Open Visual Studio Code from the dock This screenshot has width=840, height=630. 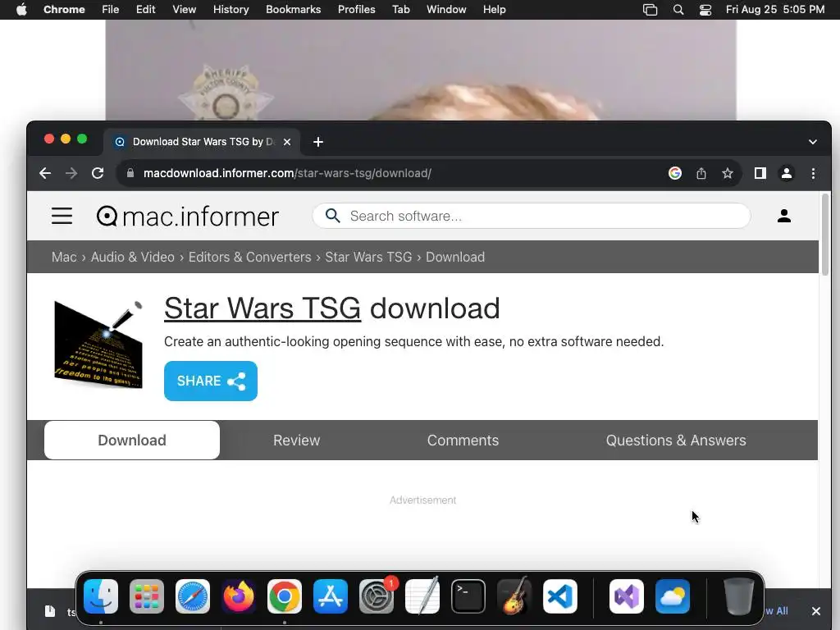pyautogui.click(x=560, y=596)
